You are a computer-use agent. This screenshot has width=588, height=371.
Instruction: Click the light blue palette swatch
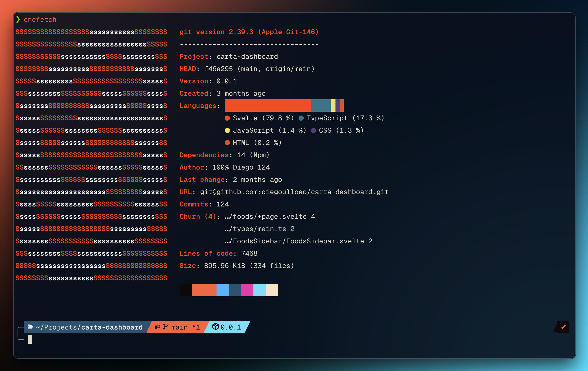[223, 290]
